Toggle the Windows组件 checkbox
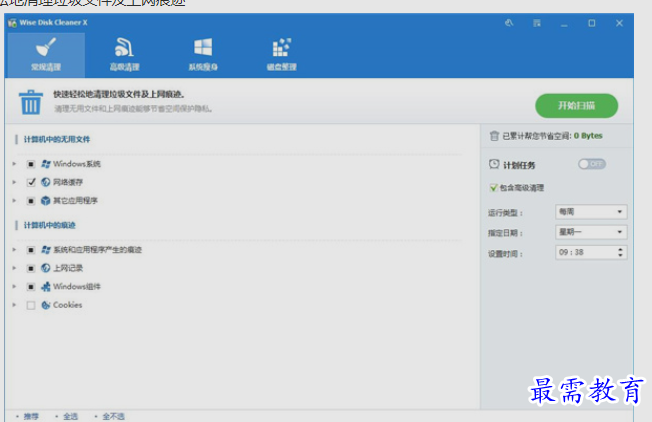This screenshot has height=422, width=652. coord(31,286)
